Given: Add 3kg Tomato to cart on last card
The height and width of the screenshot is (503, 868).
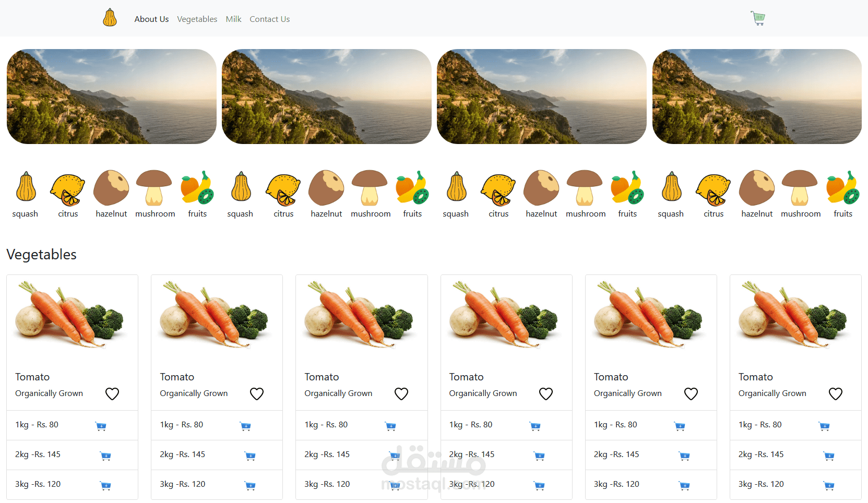Looking at the screenshot, I should tap(829, 485).
